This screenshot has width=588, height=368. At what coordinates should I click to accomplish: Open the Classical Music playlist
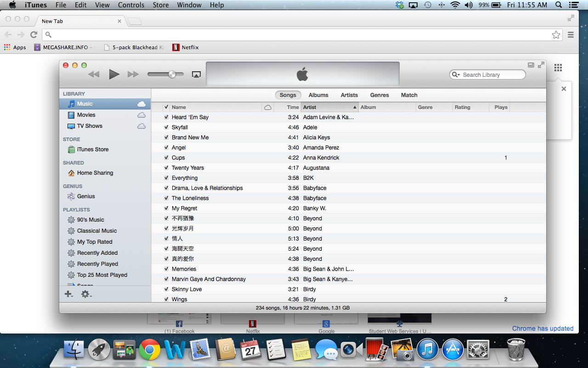click(105, 231)
